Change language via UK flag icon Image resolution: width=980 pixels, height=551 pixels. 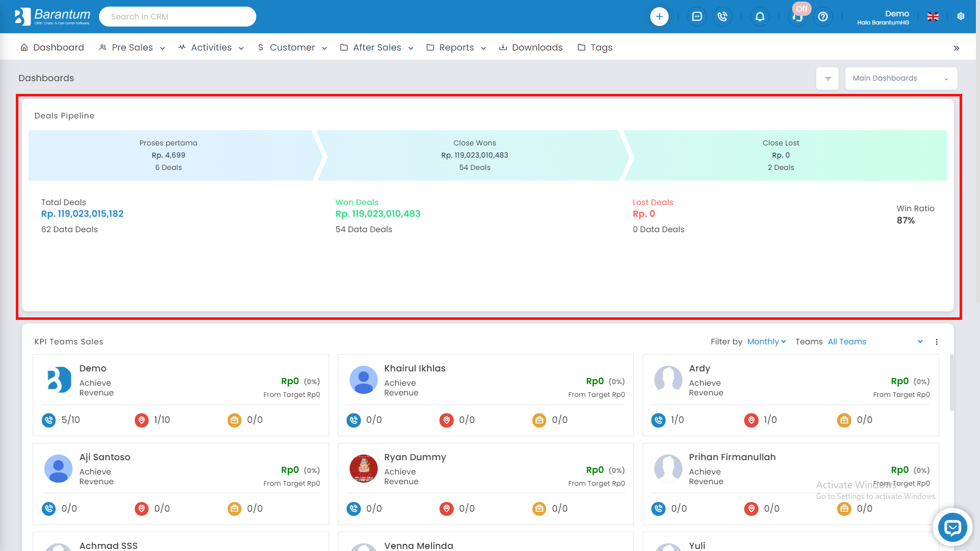click(x=933, y=17)
